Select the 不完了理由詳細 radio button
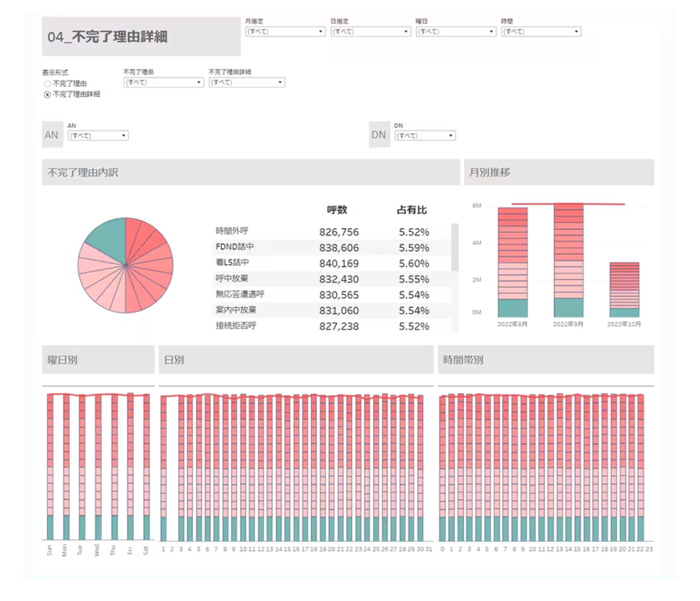The image size is (700, 601). coord(47,95)
